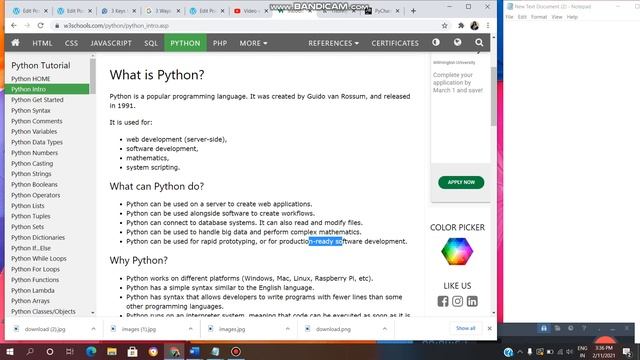Open Microsoft Store from taskbar
This screenshot has height=360, width=640.
pos(132,351)
